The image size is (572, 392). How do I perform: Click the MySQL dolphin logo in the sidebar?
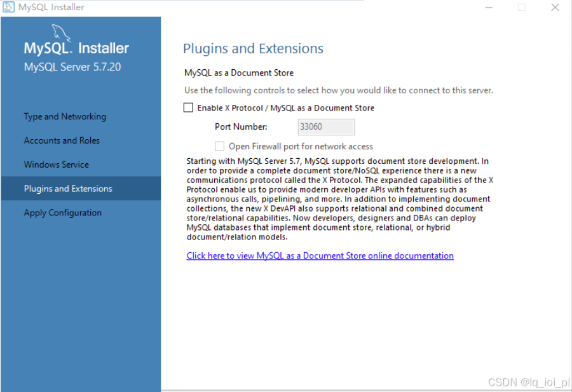(61, 33)
